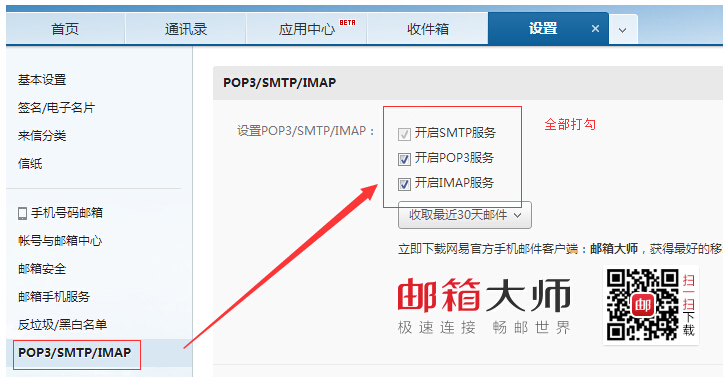This screenshot has height=377, width=726.
Task: Go to the 收件箱 tab
Action: pos(428,29)
